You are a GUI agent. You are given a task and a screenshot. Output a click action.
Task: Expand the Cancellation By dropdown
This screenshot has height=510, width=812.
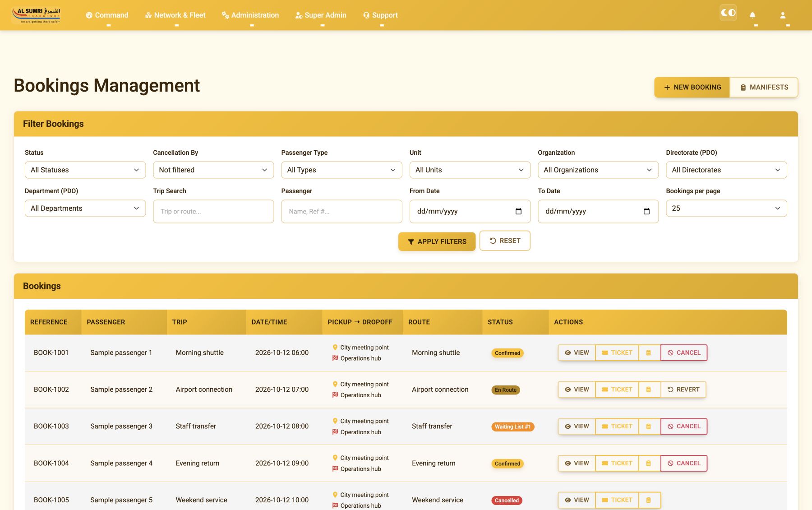(213, 170)
